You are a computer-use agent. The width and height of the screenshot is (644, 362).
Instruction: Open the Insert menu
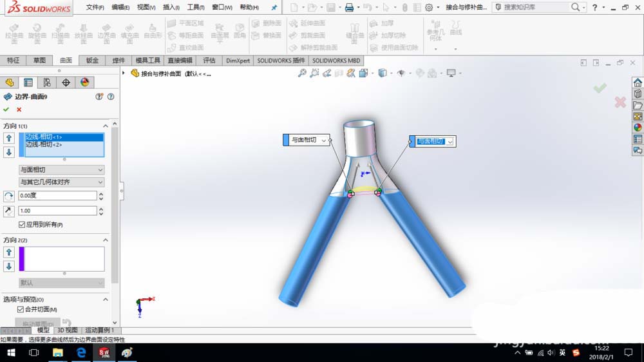point(171,7)
